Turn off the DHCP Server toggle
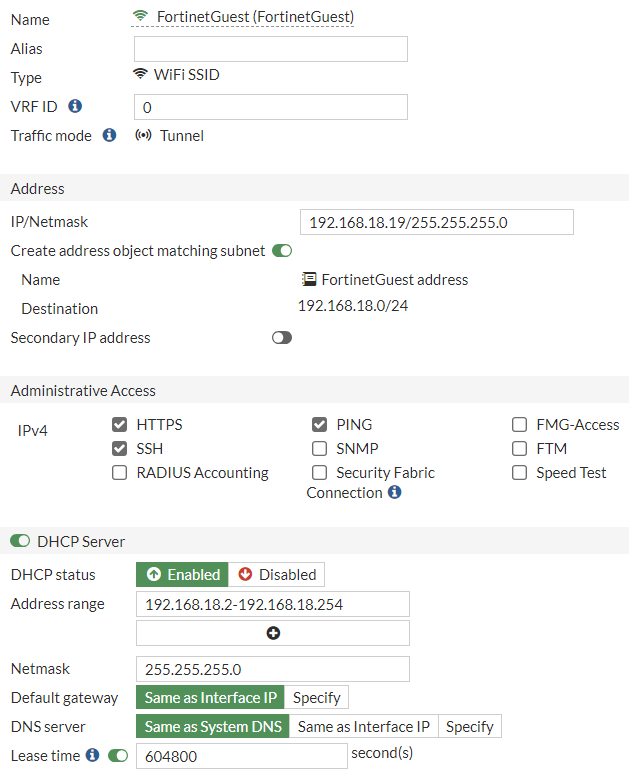This screenshot has width=629, height=778. pyautogui.click(x=20, y=541)
